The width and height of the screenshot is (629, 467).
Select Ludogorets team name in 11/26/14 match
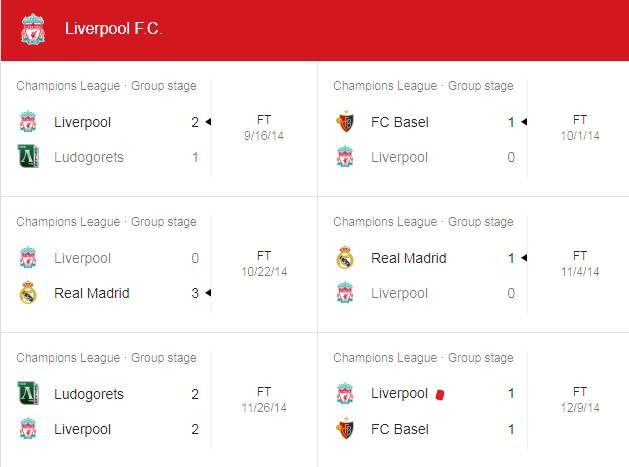[89, 394]
